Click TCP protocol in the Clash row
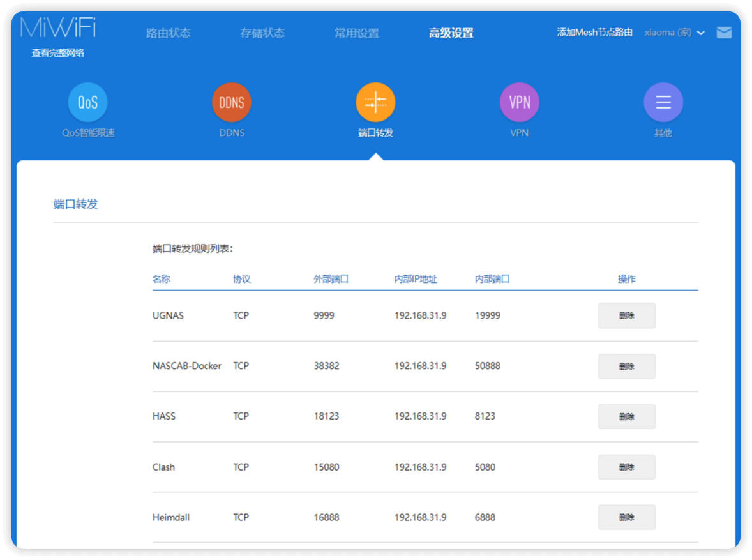 [x=241, y=467]
